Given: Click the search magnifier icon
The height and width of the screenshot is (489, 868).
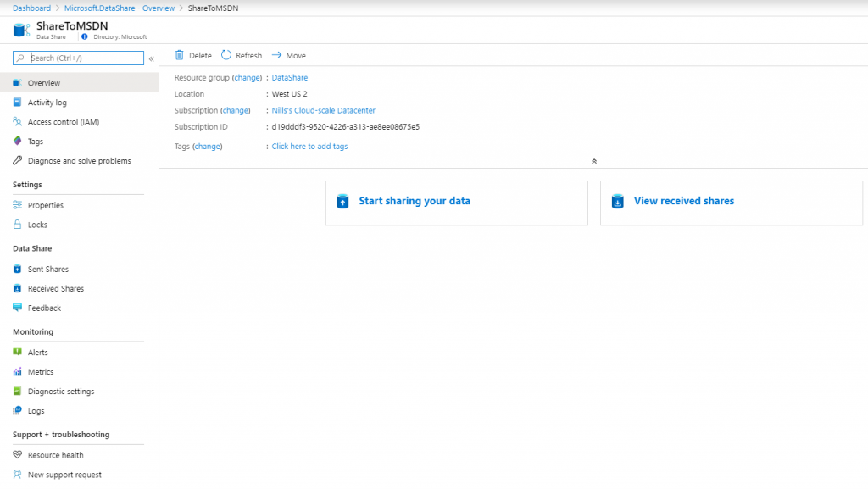Looking at the screenshot, I should pyautogui.click(x=20, y=58).
